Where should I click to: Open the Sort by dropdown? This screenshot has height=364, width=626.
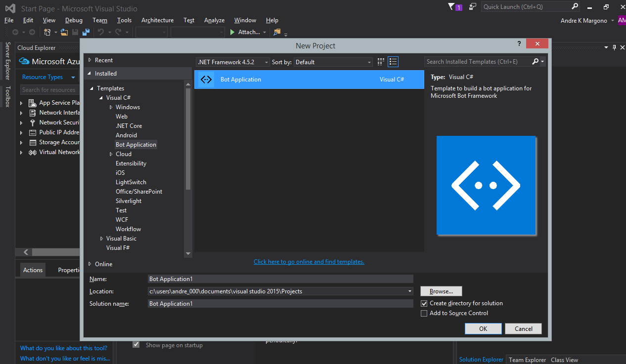click(333, 62)
